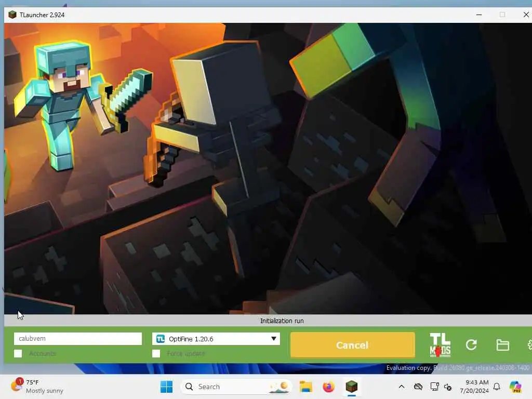This screenshot has height=399, width=532.
Task: Open the Windows Start menu
Action: (166, 387)
